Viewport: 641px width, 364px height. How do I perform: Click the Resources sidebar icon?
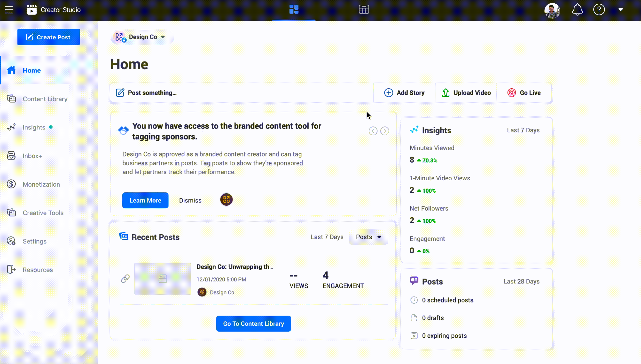coord(11,270)
